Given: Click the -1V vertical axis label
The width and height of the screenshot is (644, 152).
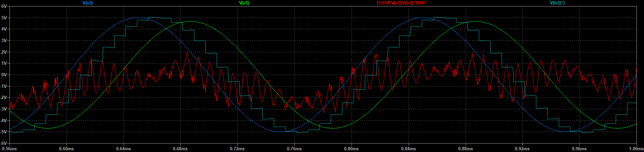Looking at the screenshot, I should click(4, 86).
